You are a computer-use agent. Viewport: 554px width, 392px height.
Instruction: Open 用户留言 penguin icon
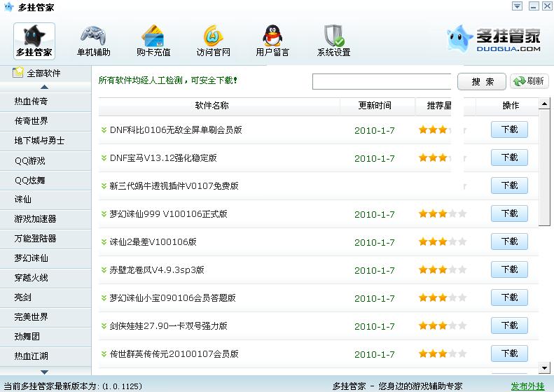272,35
